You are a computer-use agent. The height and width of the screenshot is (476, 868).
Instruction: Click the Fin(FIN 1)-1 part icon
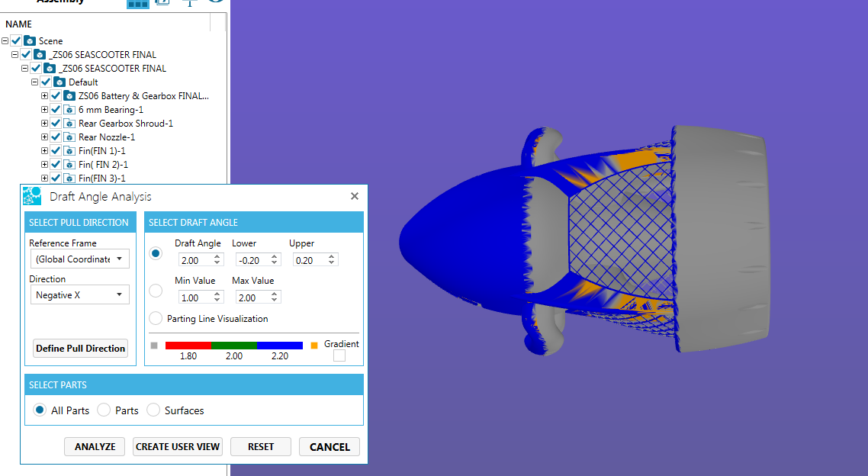[69, 151]
